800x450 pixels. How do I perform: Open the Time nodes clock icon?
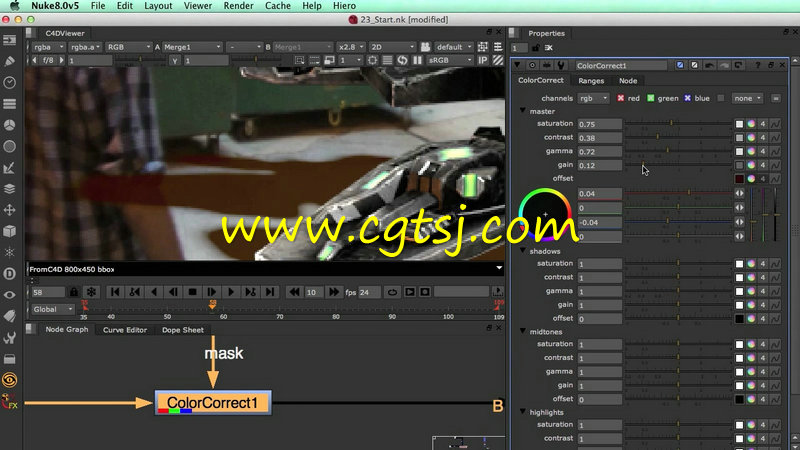pos(9,83)
